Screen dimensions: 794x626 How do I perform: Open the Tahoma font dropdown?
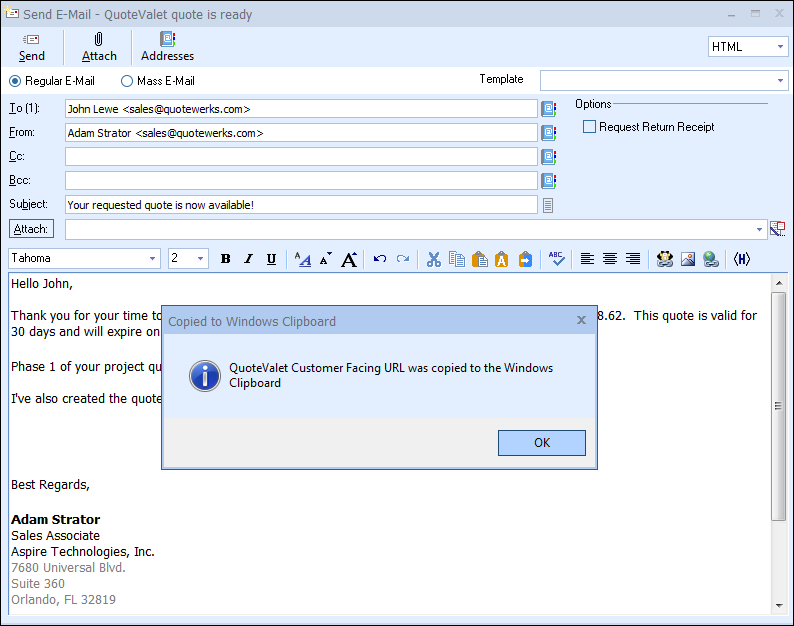point(152,259)
